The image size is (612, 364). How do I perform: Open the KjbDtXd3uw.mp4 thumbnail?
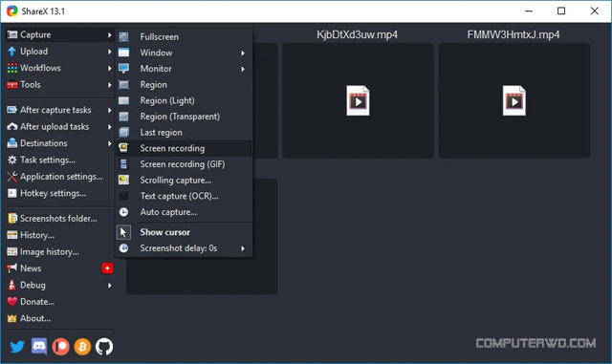tap(358, 100)
